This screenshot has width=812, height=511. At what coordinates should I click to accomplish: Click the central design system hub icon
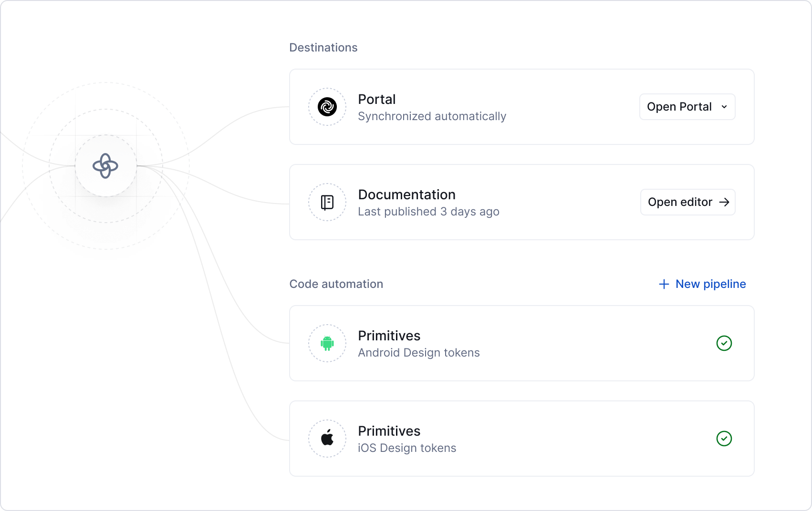106,167
